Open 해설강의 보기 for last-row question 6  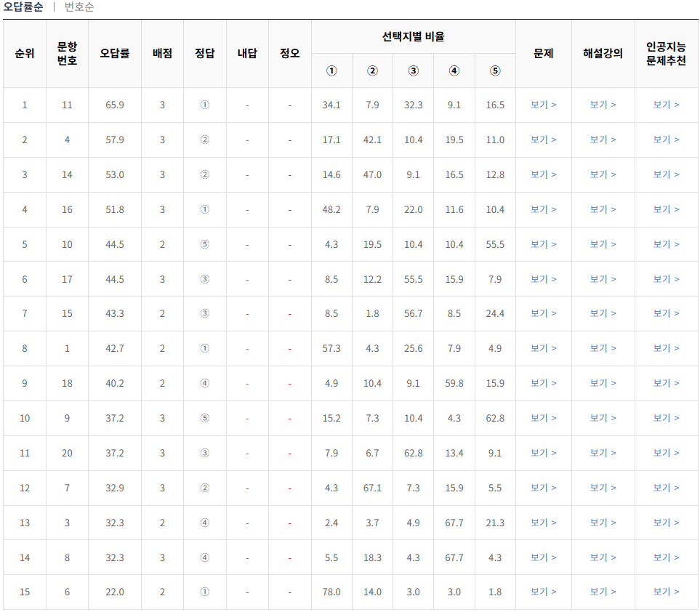pos(603,592)
